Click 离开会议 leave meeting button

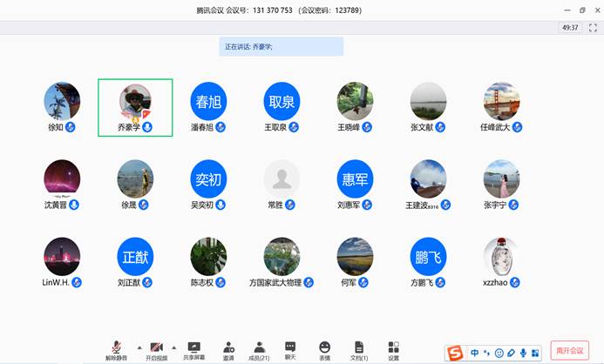tap(572, 350)
